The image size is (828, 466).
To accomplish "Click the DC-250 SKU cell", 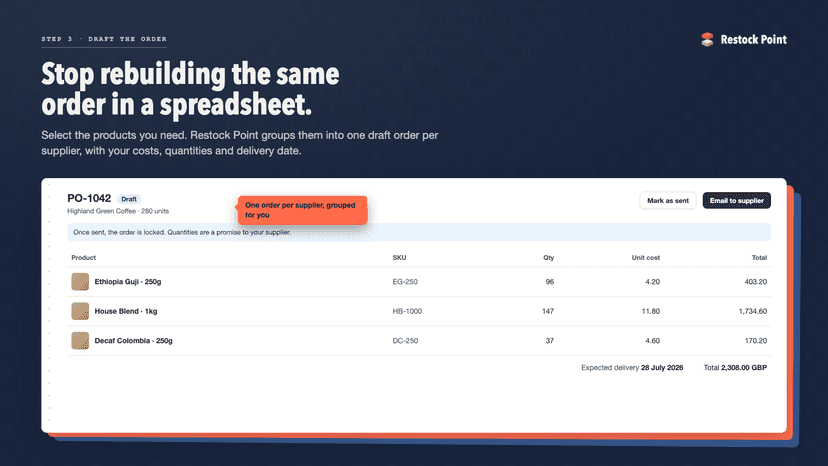I will tap(405, 341).
